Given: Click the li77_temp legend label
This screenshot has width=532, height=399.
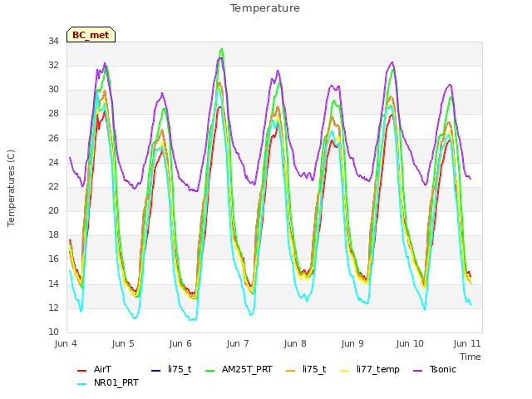Looking at the screenshot, I should pos(378,369).
